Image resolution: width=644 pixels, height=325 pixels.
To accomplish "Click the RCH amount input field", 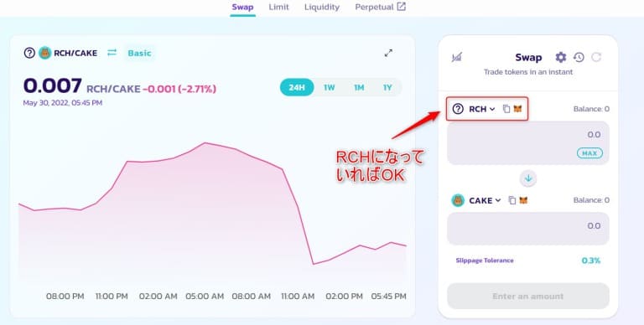I will pyautogui.click(x=528, y=142).
